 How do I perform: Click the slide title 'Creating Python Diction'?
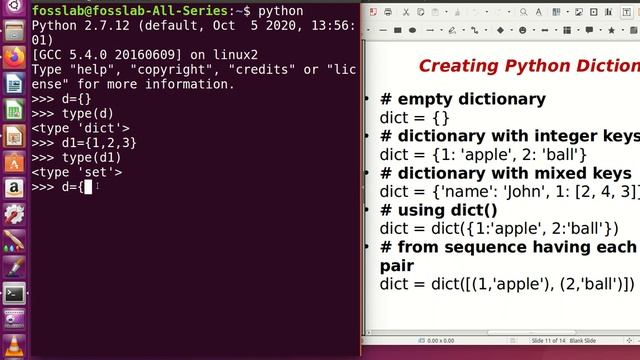[529, 66]
